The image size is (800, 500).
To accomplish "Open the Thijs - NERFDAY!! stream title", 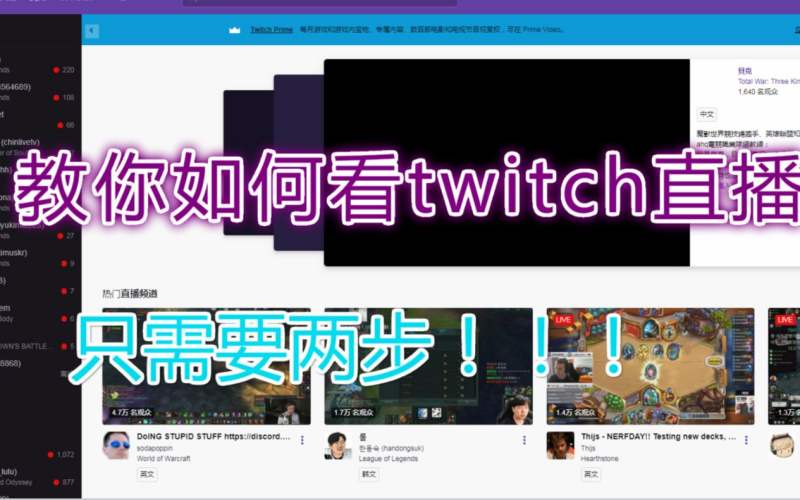I will pos(658,437).
